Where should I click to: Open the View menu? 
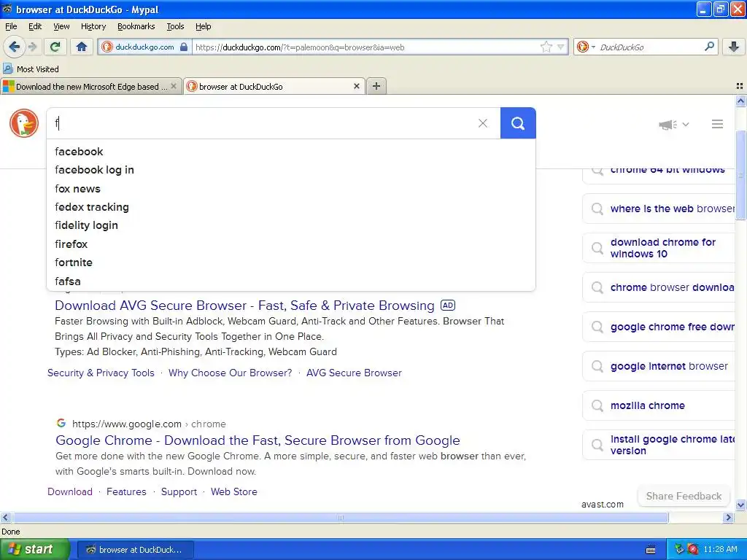[x=61, y=26]
